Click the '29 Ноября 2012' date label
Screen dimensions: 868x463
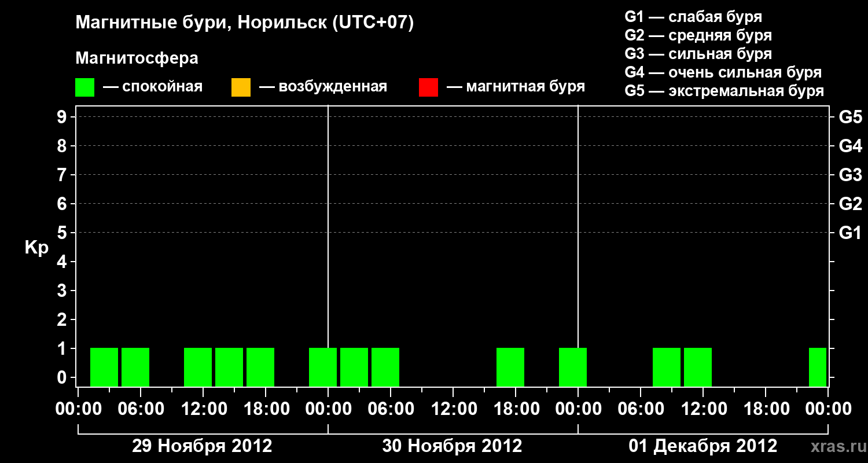202,446
